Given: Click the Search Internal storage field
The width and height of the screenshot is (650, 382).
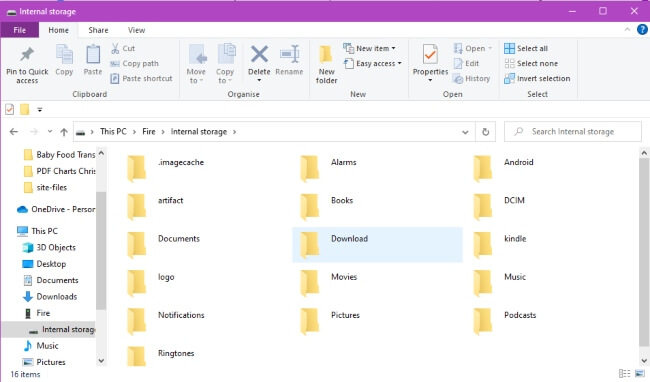Looking at the screenshot, I should (572, 132).
